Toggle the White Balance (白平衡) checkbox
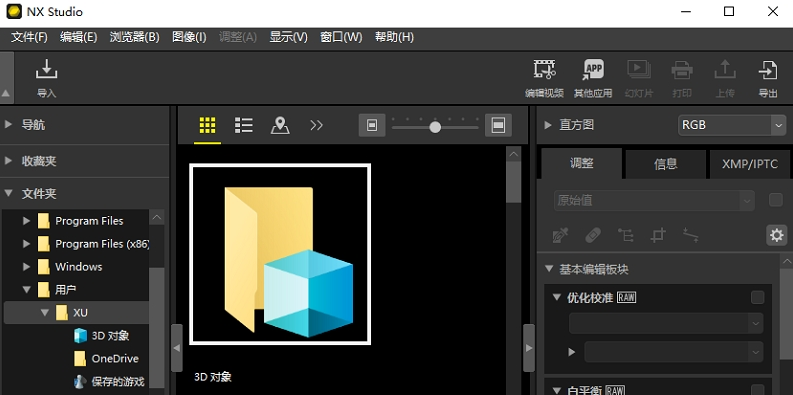Viewport: 793px width, 395px height. [x=758, y=390]
